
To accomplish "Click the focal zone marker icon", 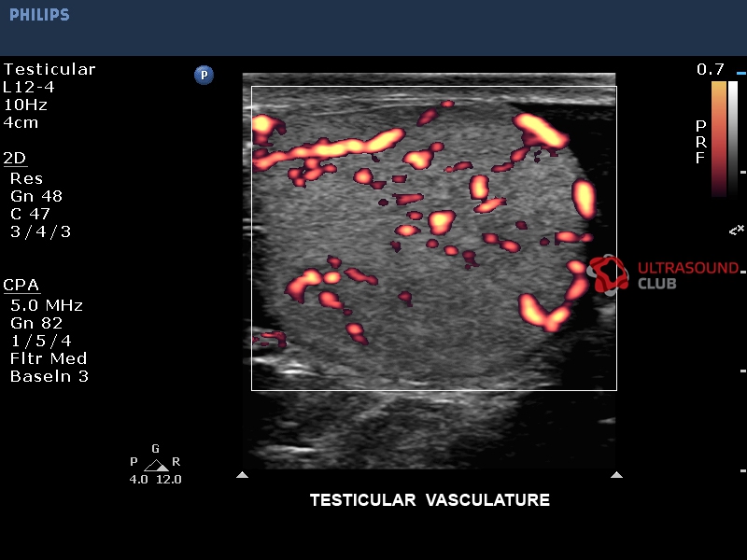I will [x=737, y=231].
